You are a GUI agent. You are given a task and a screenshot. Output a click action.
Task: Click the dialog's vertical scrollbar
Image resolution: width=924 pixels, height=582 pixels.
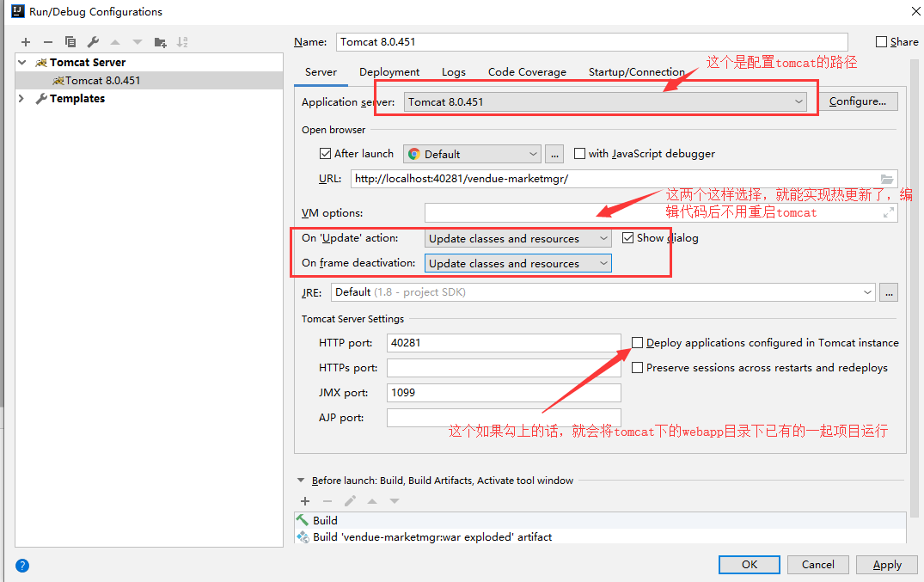[x=915, y=288]
